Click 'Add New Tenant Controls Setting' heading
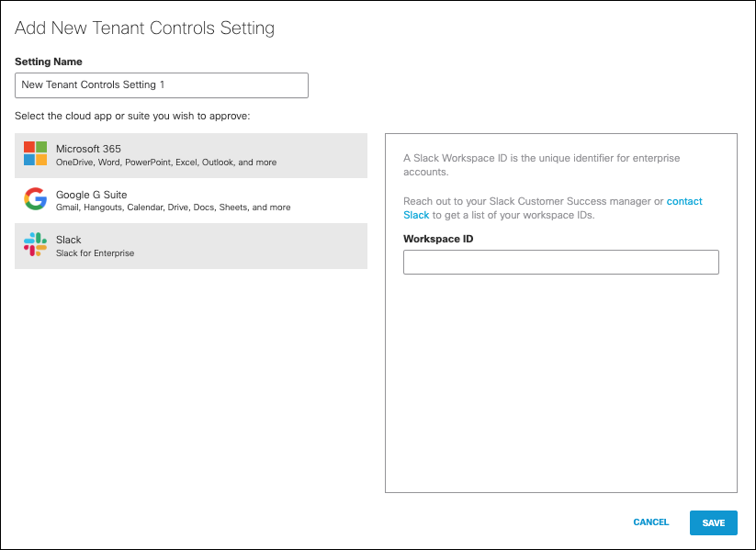This screenshot has width=756, height=550. tap(144, 28)
